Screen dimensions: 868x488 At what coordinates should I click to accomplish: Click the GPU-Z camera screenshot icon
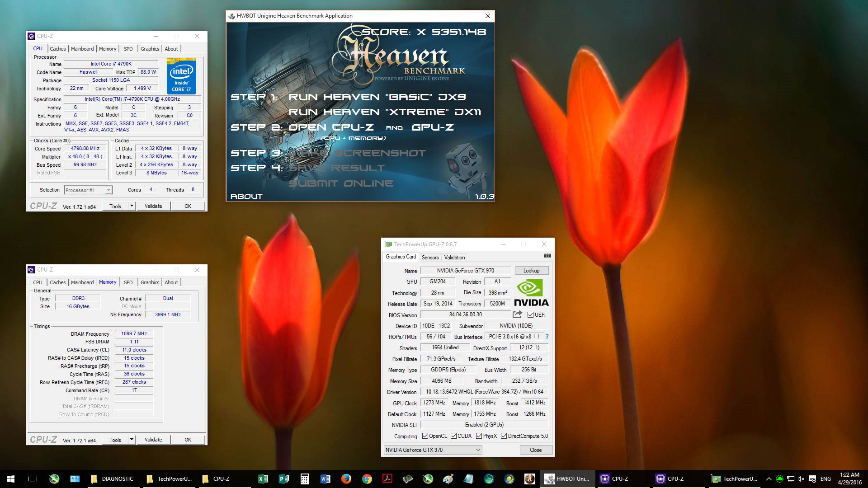pos(547,256)
